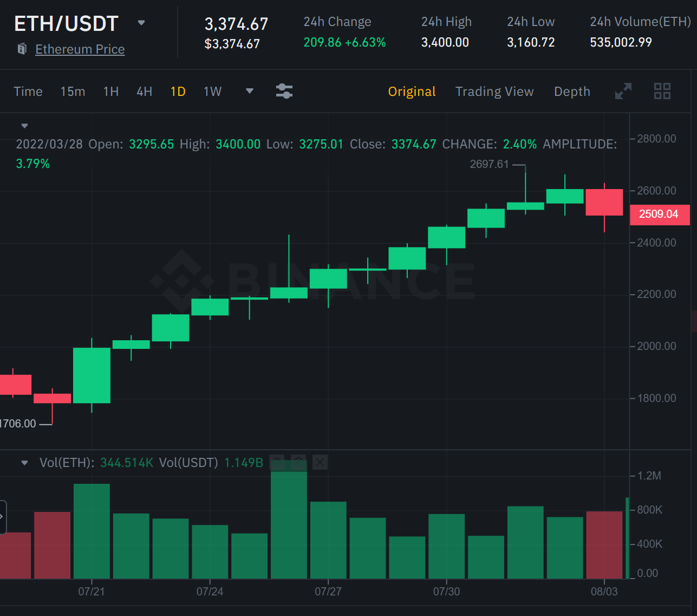Click the Vol(ETH) 344.514K value
Image resolution: width=697 pixels, height=616 pixels.
[127, 463]
